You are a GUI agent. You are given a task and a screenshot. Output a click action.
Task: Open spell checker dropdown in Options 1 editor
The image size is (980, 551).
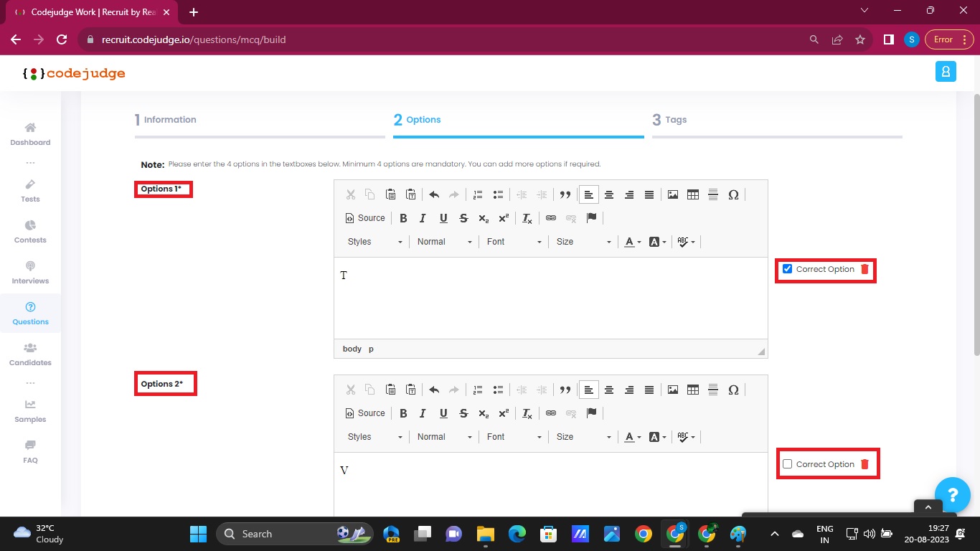pos(687,242)
